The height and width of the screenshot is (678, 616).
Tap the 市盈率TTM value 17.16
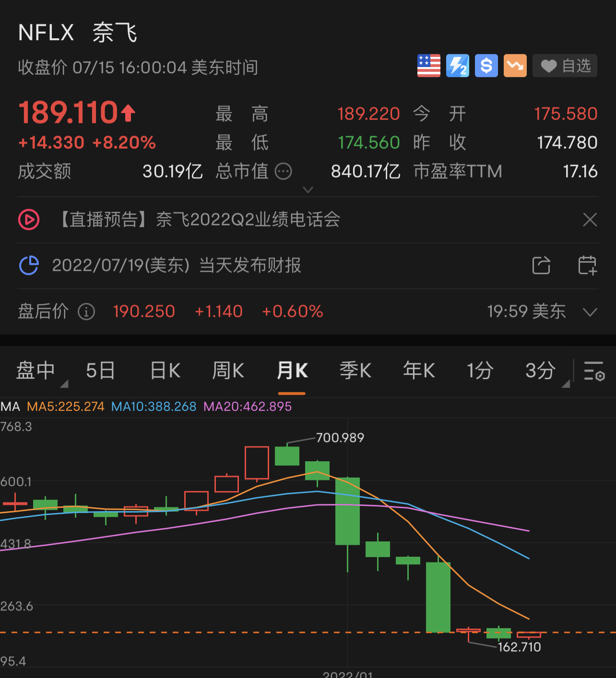click(x=580, y=171)
